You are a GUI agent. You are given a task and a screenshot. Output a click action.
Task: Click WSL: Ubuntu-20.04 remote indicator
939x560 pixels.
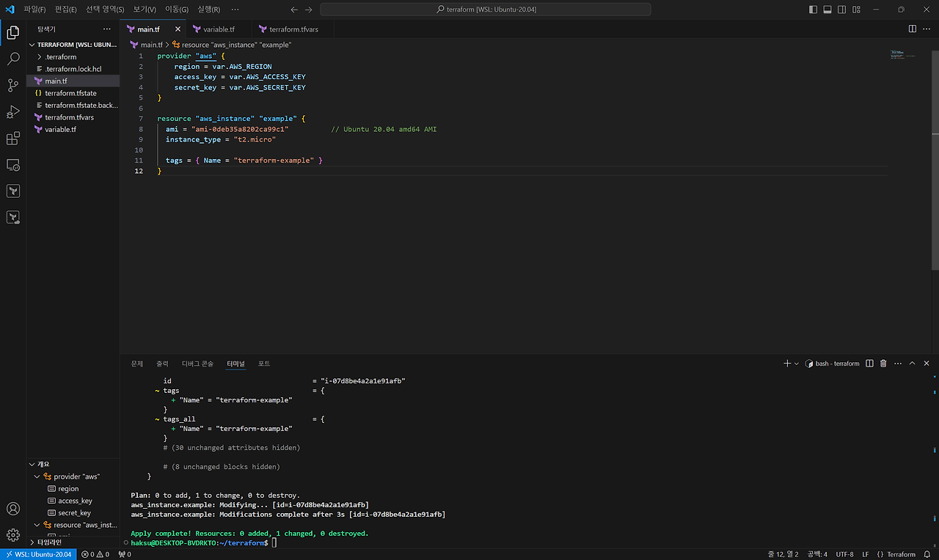37,554
